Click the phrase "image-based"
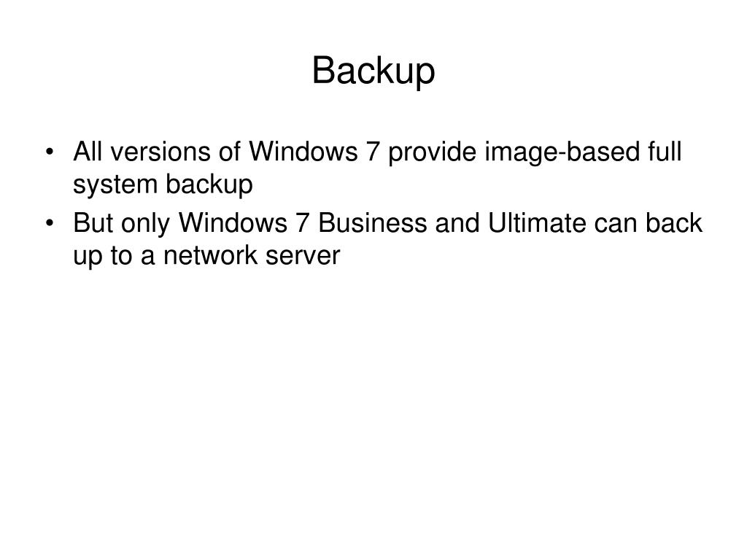The width and height of the screenshot is (747, 560). (562, 153)
